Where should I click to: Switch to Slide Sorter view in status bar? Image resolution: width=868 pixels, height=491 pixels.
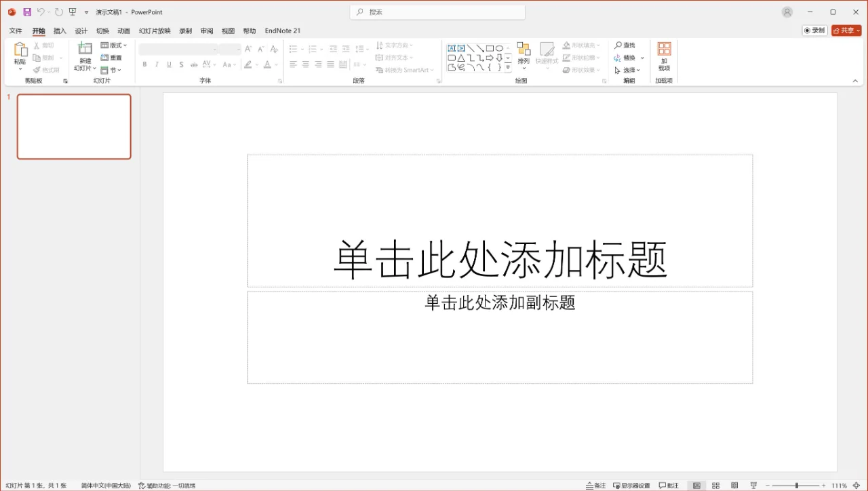tap(715, 486)
